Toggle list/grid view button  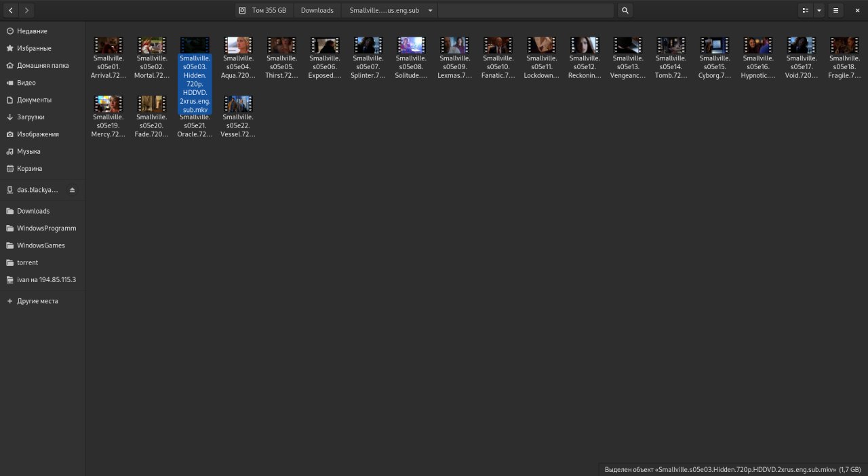(x=806, y=10)
